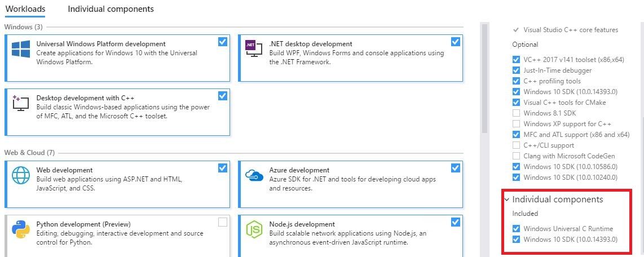This screenshot has width=644, height=257.
Task: Click the Windows logo icon of Universal Windows Platform
Action: [x=20, y=49]
